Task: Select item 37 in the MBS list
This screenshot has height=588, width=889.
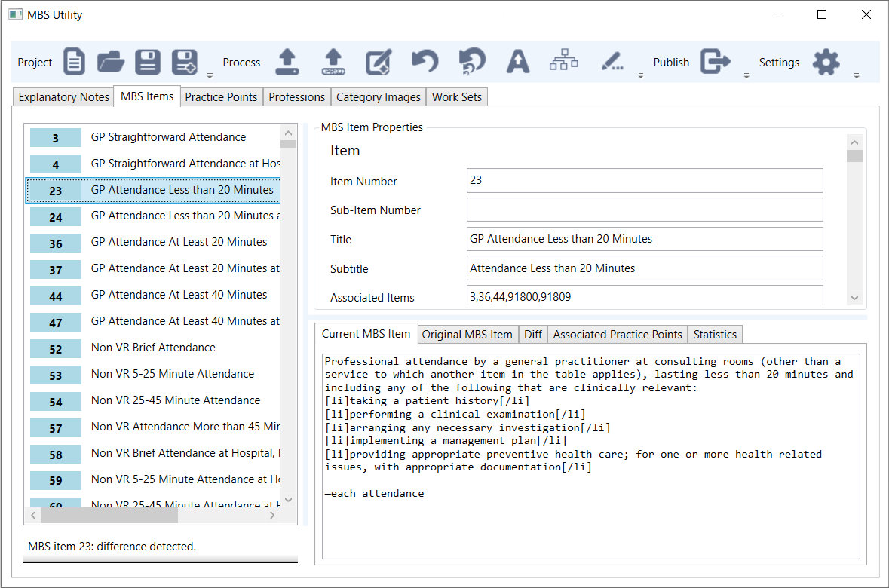Action: coord(153,269)
